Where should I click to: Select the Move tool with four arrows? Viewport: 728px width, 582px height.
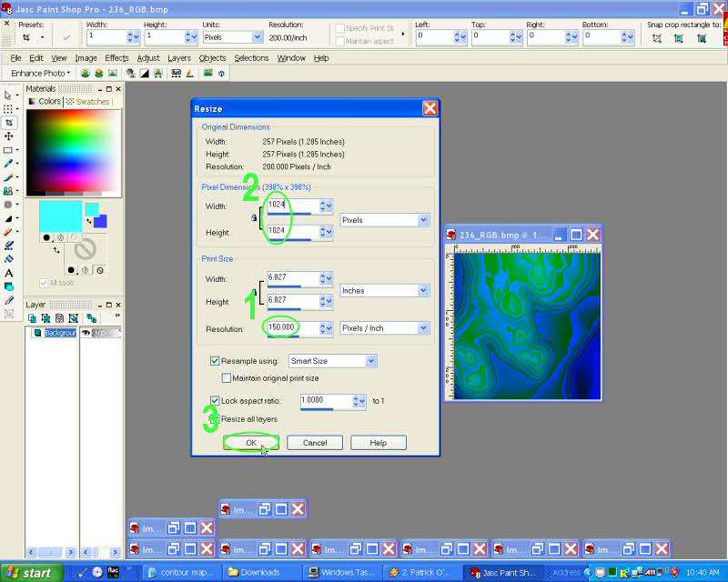[8, 136]
